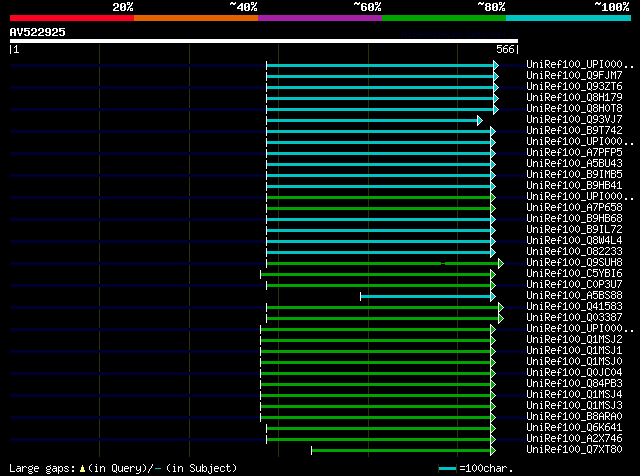Viewport: 640px width, 476px height.
Task: Click the green alignment bar for Q9SUH8
Action: point(382,264)
